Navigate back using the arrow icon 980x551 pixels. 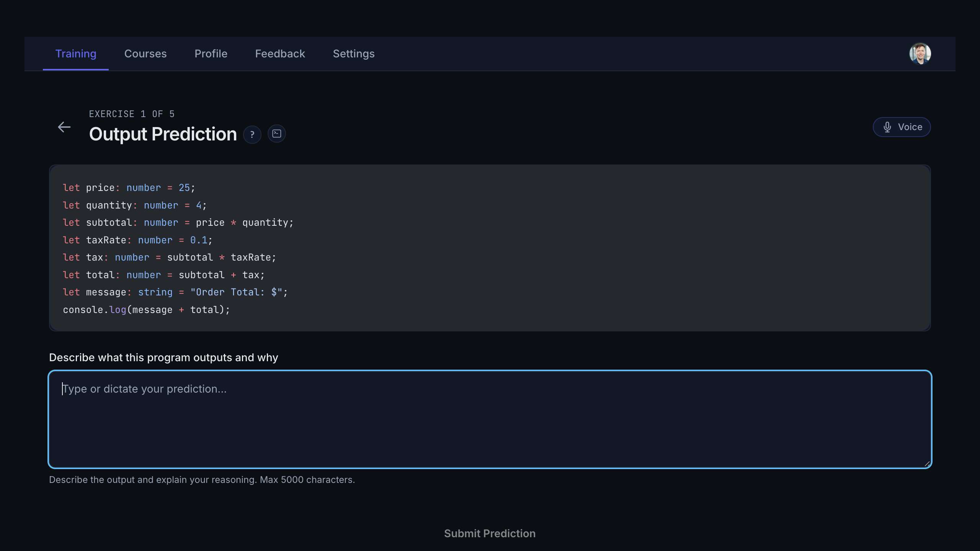coord(64,127)
